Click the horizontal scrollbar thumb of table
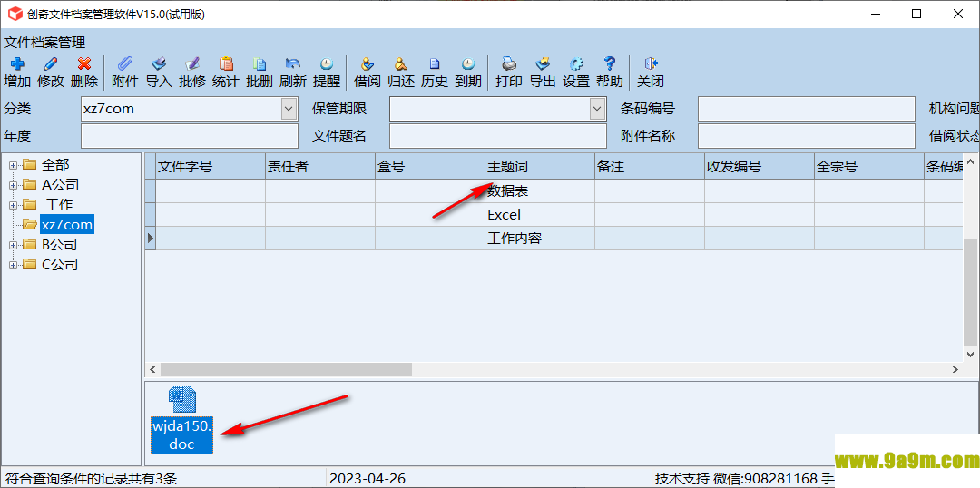Image resolution: width=980 pixels, height=488 pixels. 286,369
